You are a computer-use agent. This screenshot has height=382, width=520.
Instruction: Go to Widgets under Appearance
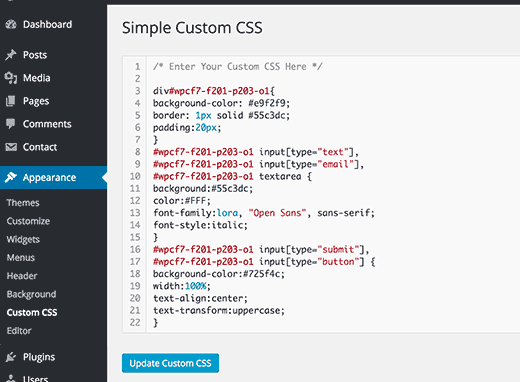click(23, 239)
